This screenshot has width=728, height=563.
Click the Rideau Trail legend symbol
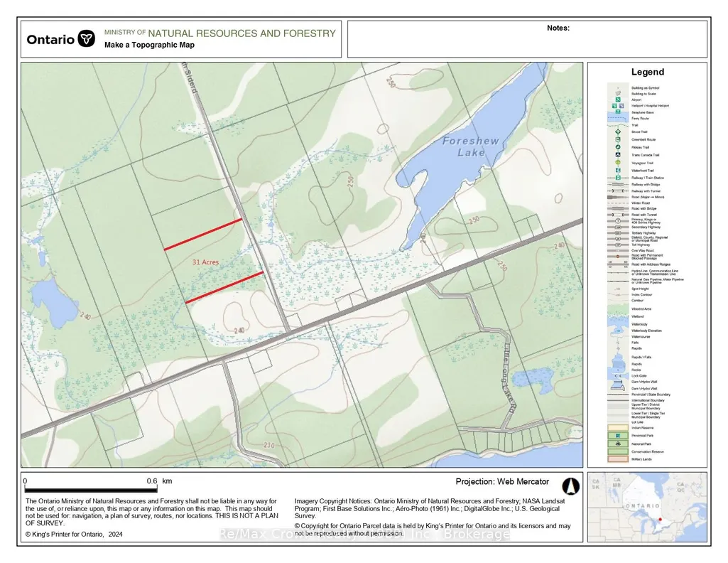(x=618, y=147)
